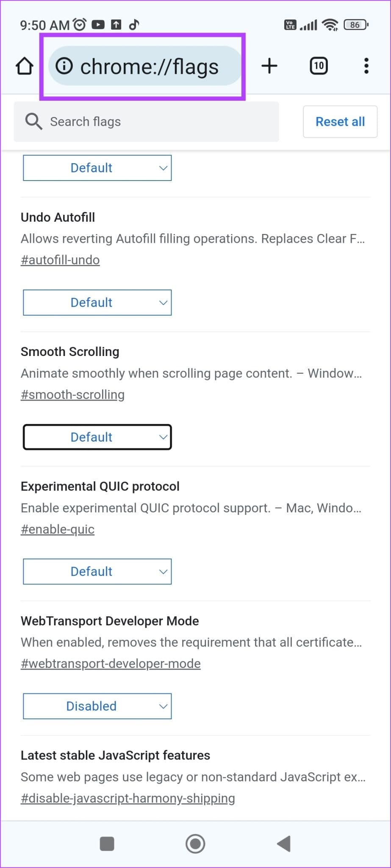The height and width of the screenshot is (868, 391).
Task: Open the #autofill-undo link
Action: click(x=60, y=260)
